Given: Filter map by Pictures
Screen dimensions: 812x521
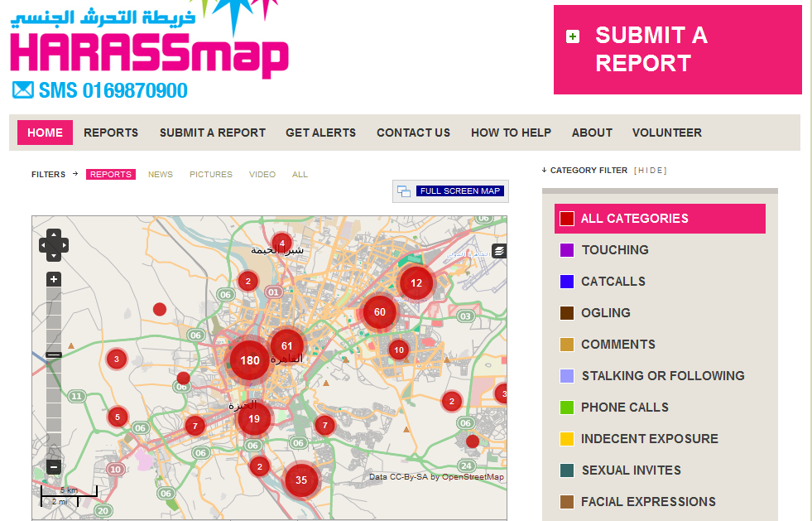Looking at the screenshot, I should click(x=211, y=174).
